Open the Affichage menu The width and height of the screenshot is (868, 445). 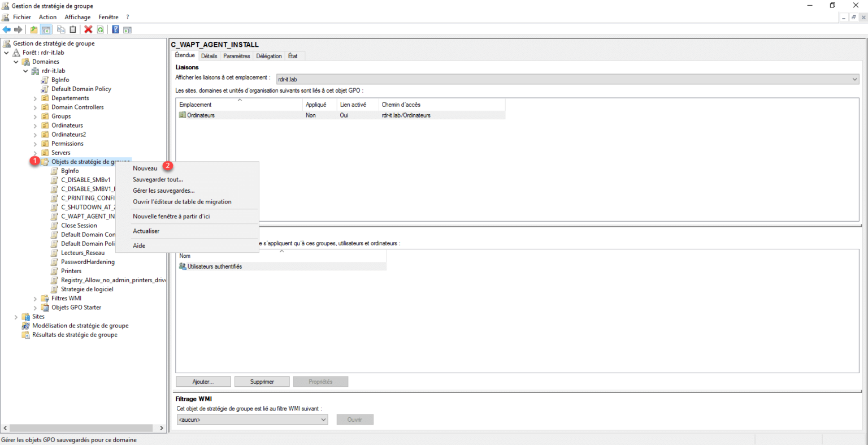77,17
